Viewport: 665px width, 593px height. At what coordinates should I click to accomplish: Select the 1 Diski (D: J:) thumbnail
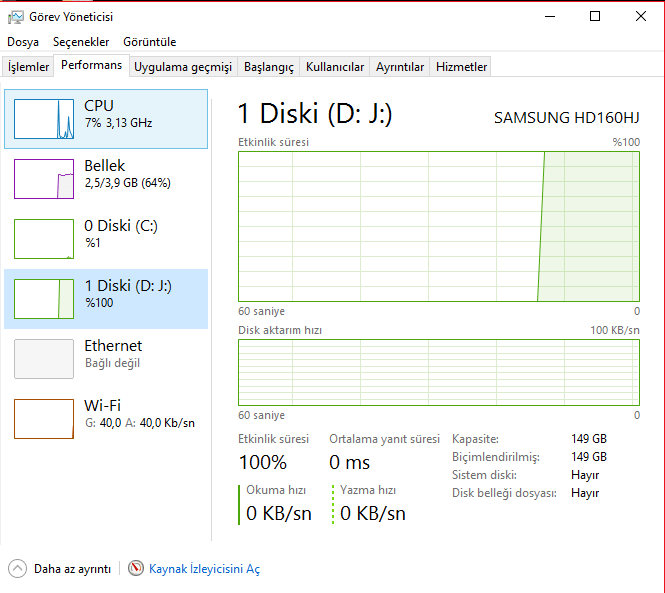(x=44, y=298)
